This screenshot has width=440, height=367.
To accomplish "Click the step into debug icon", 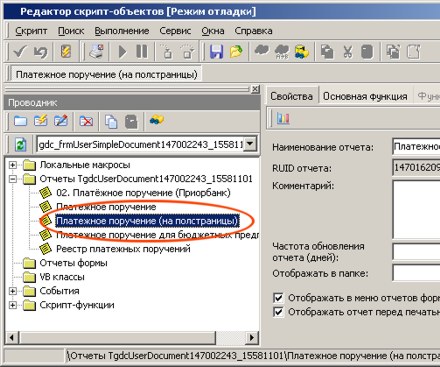I will pyautogui.click(x=167, y=52).
